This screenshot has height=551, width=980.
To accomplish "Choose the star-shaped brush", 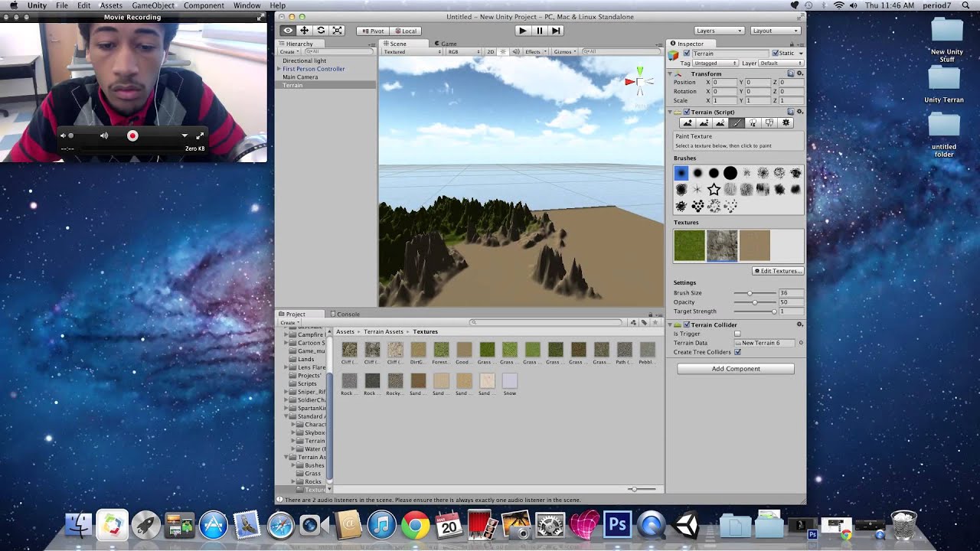I will [x=714, y=189].
